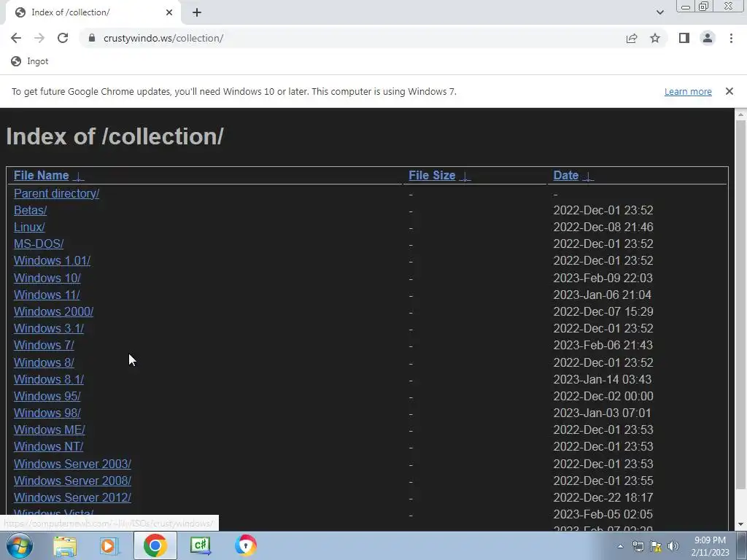747x560 pixels.
Task: Sort by File Name header
Action: pyautogui.click(x=42, y=175)
